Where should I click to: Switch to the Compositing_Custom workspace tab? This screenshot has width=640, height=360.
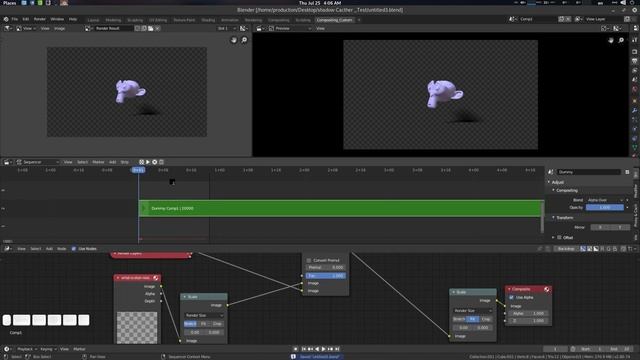(x=334, y=20)
